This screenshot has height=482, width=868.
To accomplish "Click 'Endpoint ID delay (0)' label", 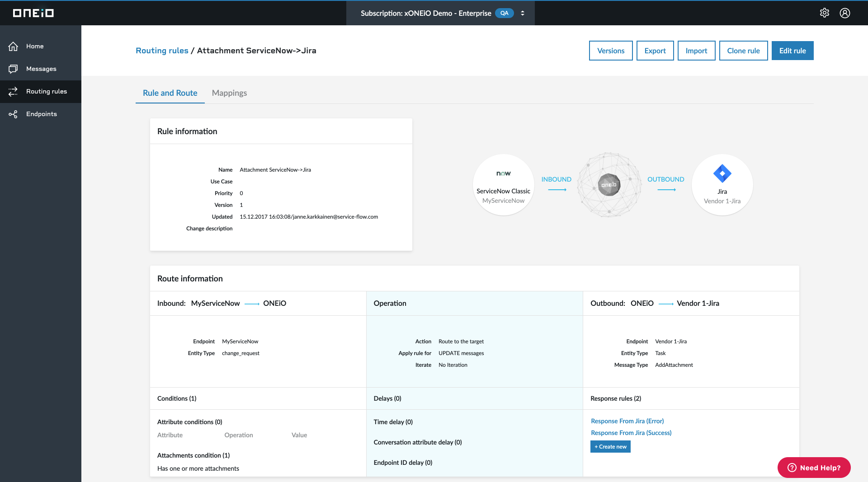I will (403, 463).
